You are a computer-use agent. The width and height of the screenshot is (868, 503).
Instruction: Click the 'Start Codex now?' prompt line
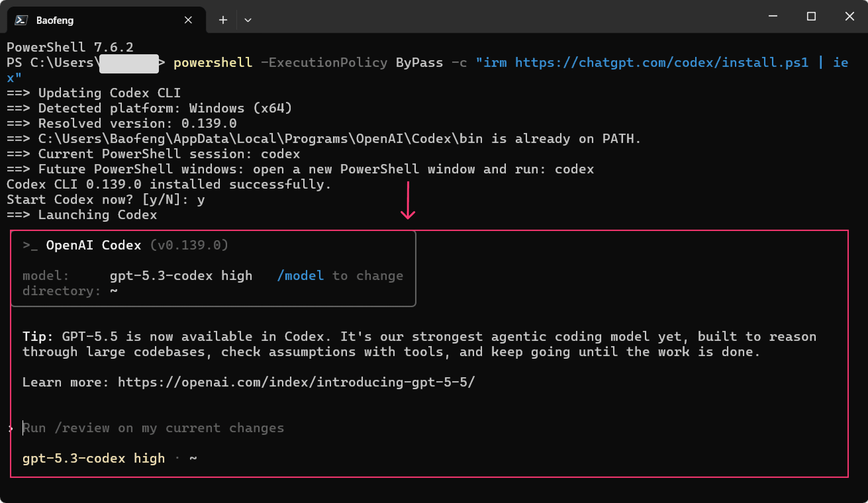[106, 200]
